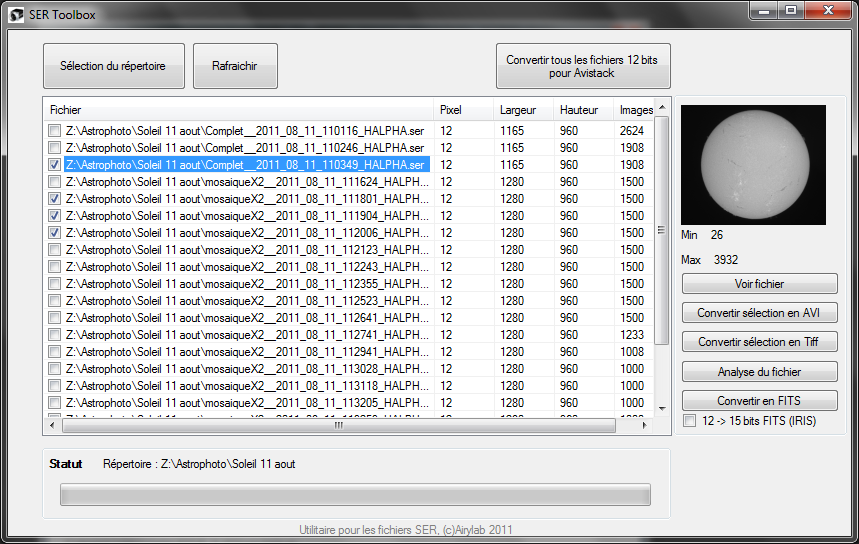Image resolution: width=859 pixels, height=544 pixels.
Task: Check the box for Complet 110246 file
Action: point(54,147)
